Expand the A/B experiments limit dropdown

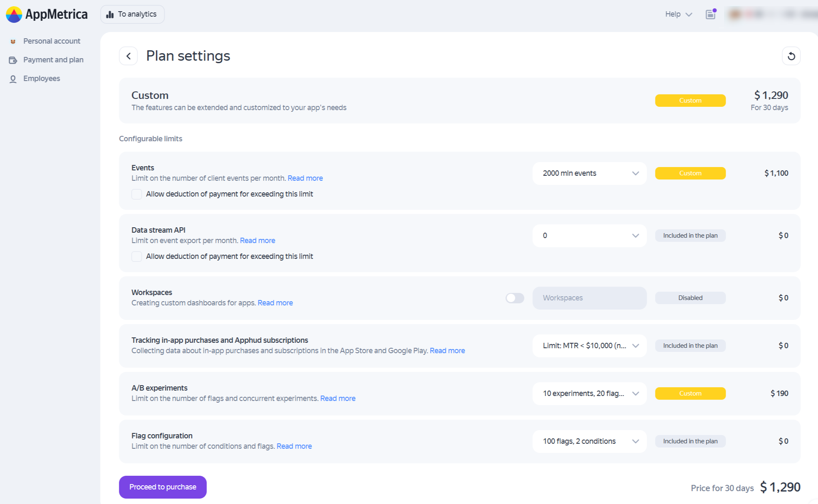[589, 393]
